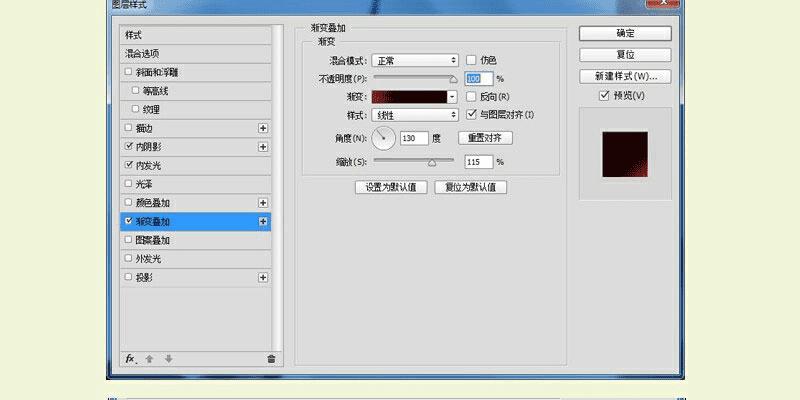Add another 渐变叠加 effect plus icon
The height and width of the screenshot is (400, 800).
tap(263, 221)
